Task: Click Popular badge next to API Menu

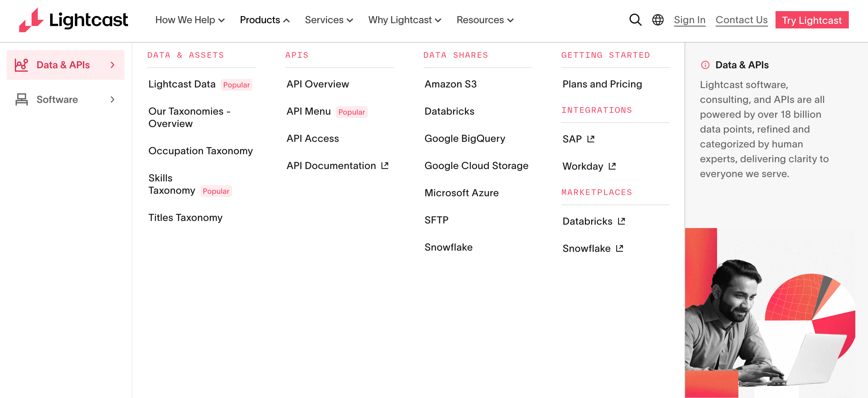Action: pyautogui.click(x=351, y=112)
